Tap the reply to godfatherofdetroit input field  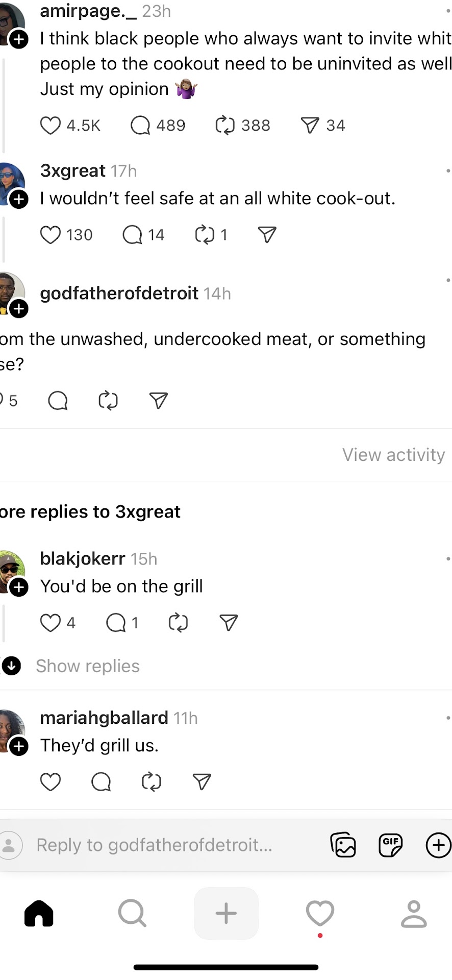pos(153,845)
